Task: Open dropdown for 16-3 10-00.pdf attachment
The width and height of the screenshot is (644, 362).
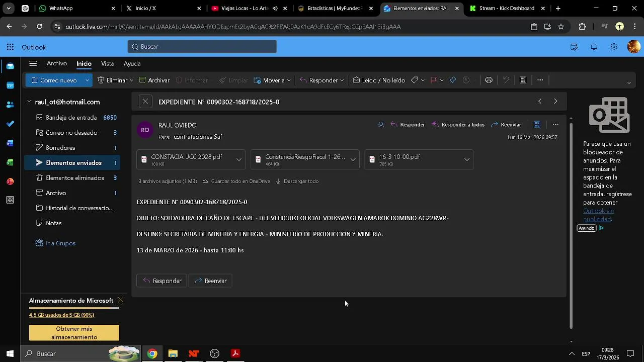Action: (467, 160)
